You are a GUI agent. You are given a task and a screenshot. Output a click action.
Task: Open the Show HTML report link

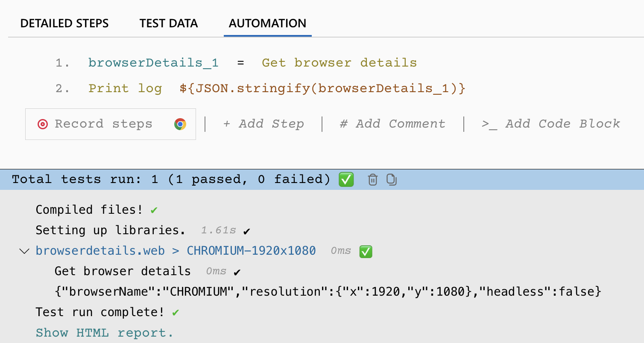pyautogui.click(x=105, y=333)
